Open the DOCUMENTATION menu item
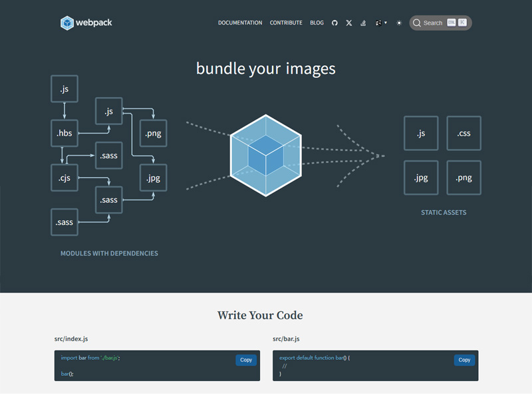Screen dimensions: 532x399 (239, 23)
